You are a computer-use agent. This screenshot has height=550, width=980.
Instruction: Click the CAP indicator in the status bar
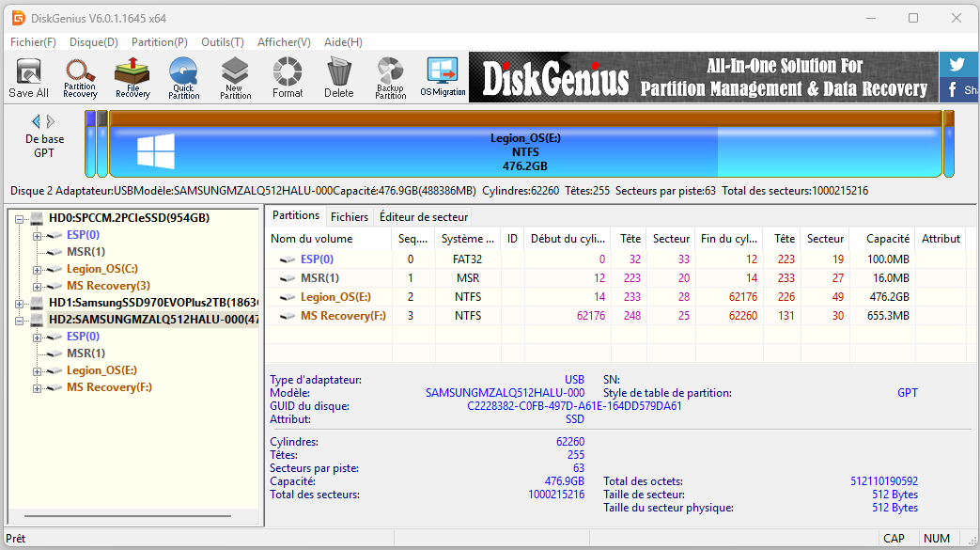coord(894,538)
